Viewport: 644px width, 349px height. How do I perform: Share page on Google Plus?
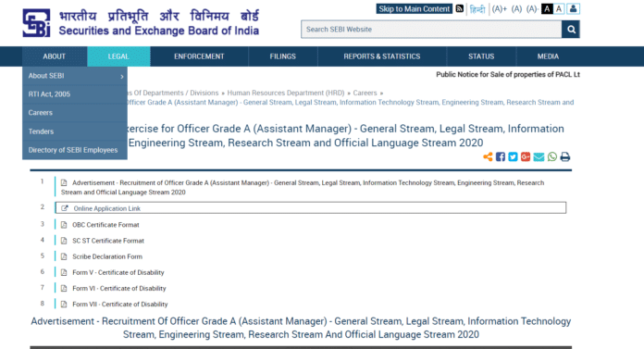click(x=526, y=156)
